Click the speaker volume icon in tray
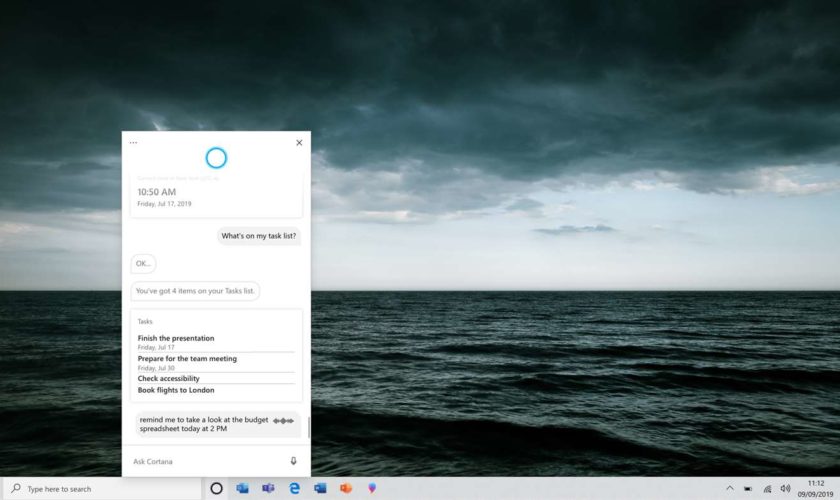Viewport: 840px width, 500px height. pos(785,488)
